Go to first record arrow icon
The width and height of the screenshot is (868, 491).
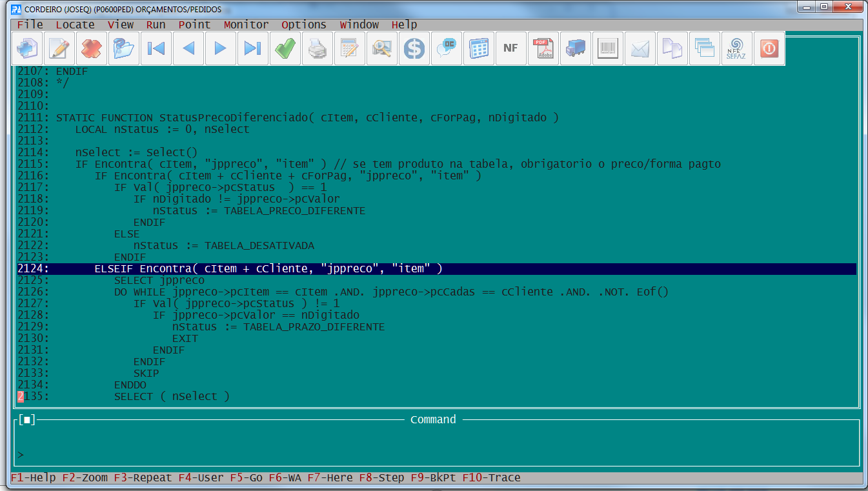[x=156, y=48]
